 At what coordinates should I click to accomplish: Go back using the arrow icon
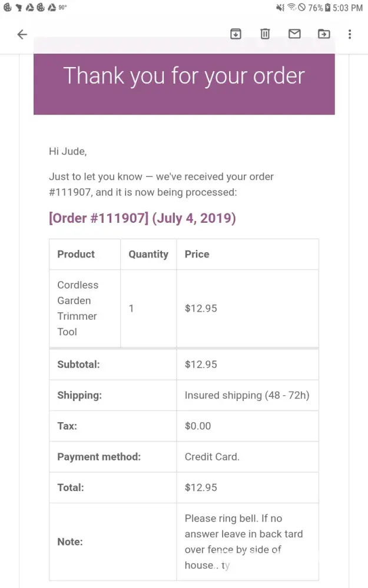(22, 34)
